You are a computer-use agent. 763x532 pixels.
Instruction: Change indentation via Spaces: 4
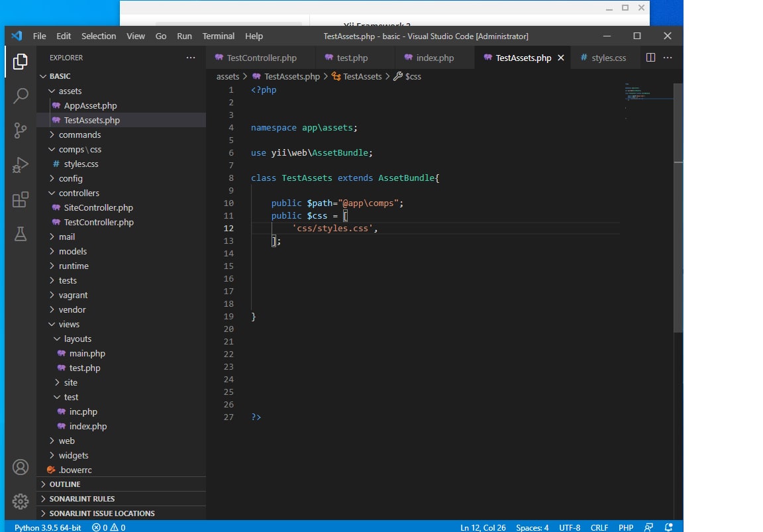click(x=532, y=527)
